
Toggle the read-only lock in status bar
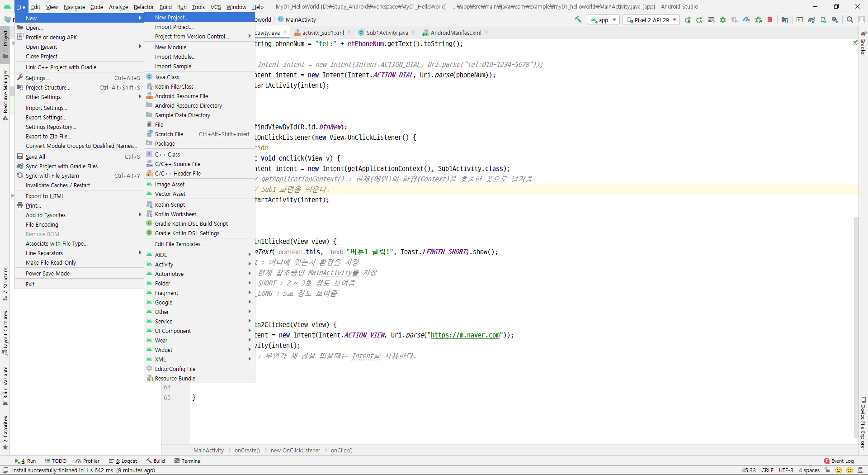827,470
